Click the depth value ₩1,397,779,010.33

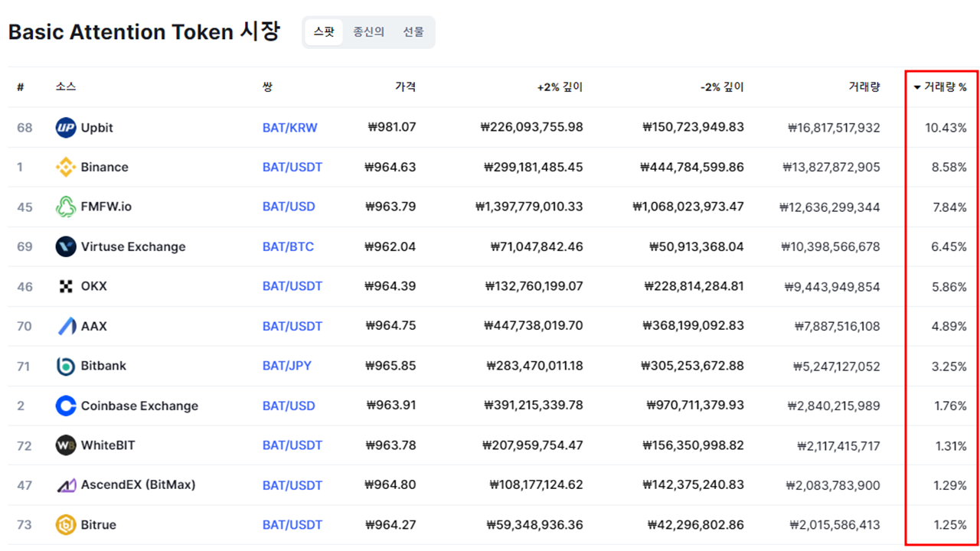click(529, 207)
